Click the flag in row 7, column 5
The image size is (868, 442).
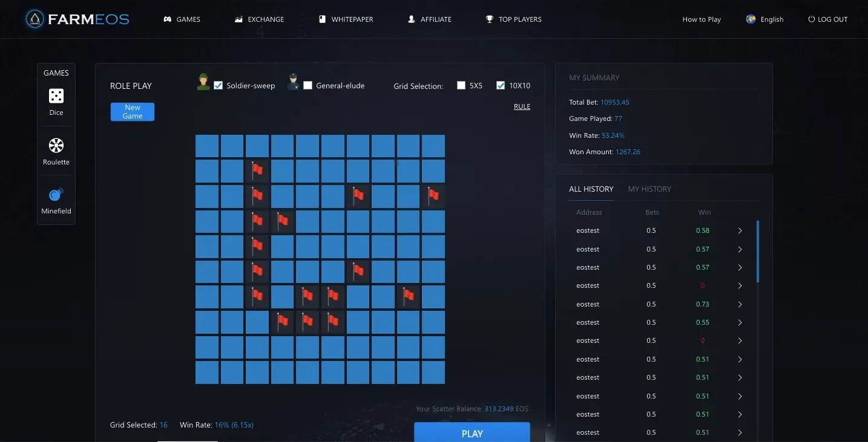tap(307, 297)
